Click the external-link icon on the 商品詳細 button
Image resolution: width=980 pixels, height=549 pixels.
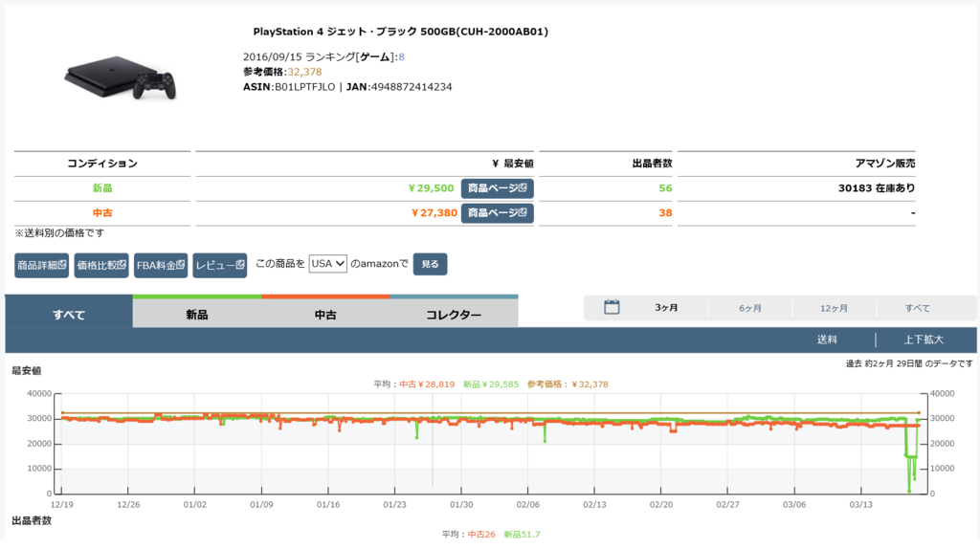[x=62, y=264]
